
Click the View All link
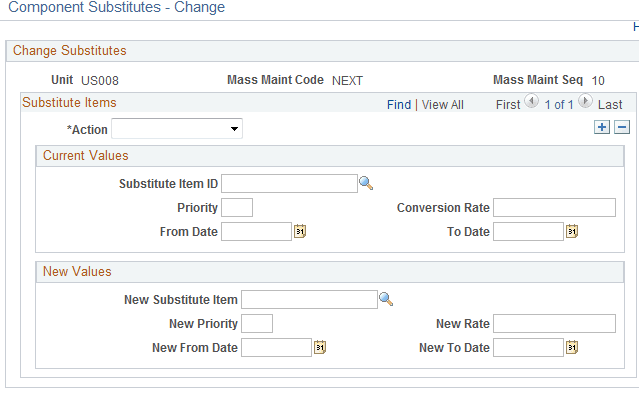tap(443, 105)
